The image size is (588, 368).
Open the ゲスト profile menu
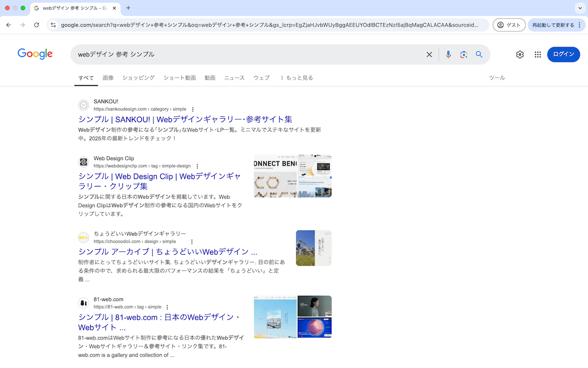509,25
